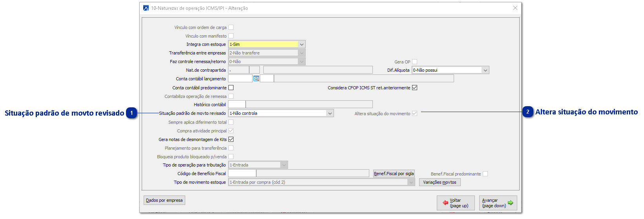Open Situação padrão de movto revisado dropdown
Image resolution: width=644 pixels, height=219 pixels.
coord(330,114)
